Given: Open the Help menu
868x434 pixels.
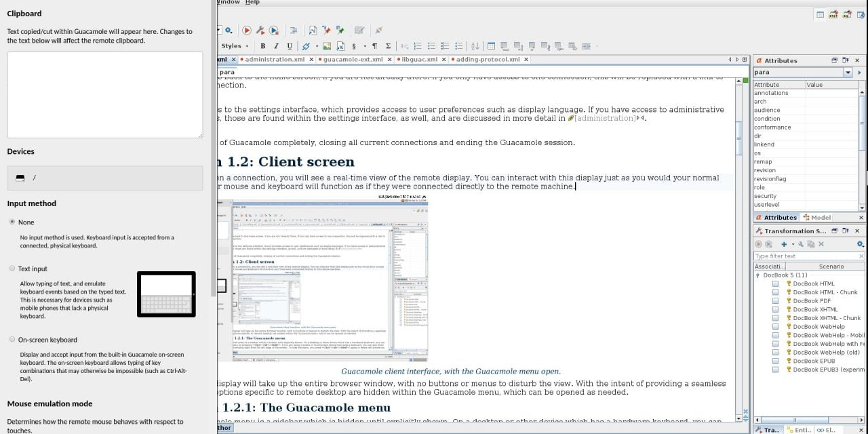Looking at the screenshot, I should tap(252, 3).
